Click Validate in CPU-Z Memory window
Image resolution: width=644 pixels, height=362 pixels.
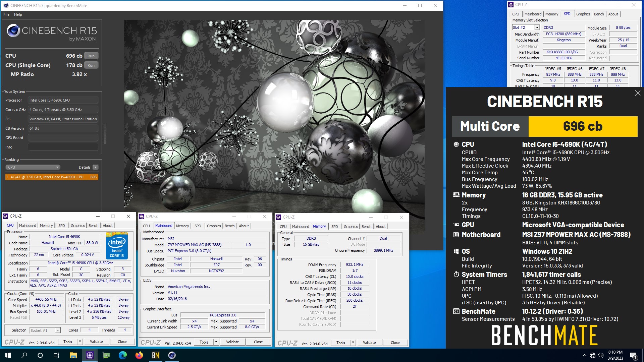click(x=369, y=343)
